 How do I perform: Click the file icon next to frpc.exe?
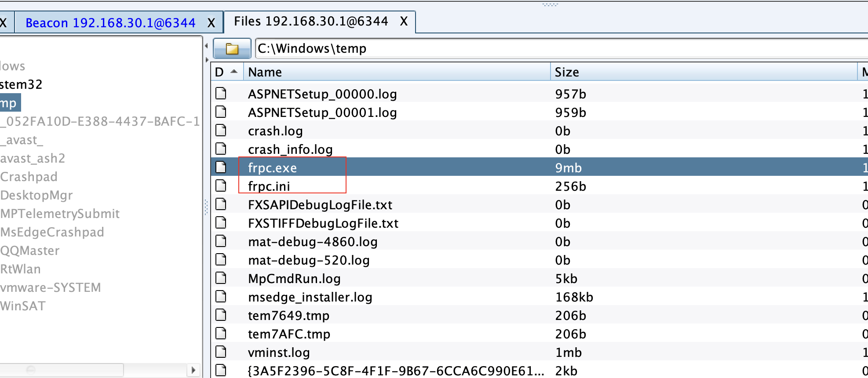pos(221,167)
